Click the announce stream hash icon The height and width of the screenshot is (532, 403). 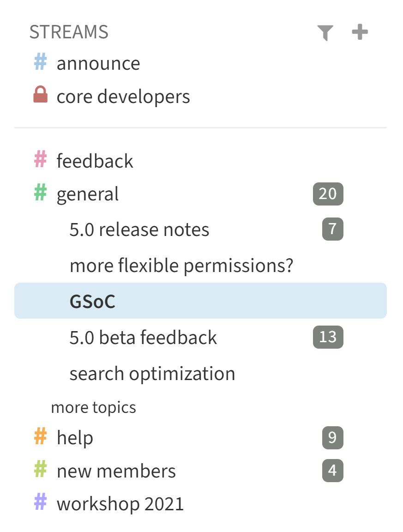[41, 62]
